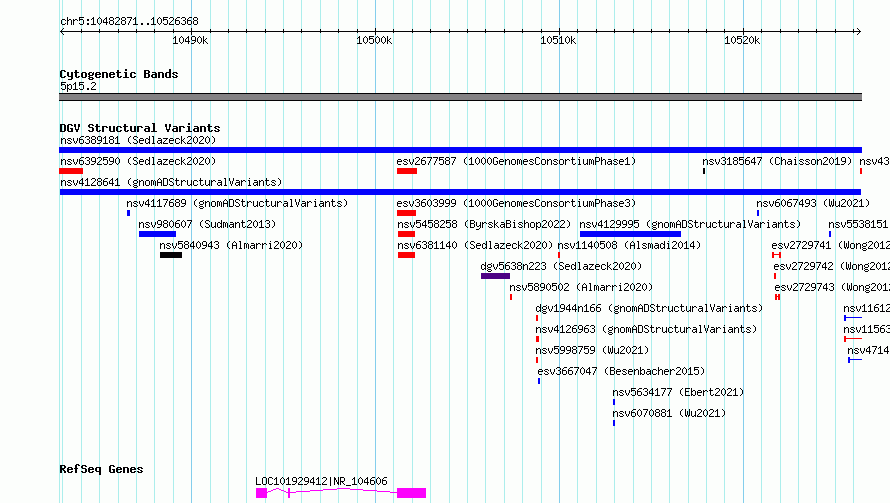Click the gray 5p15.2 cytogenetic band bar

(x=460, y=97)
